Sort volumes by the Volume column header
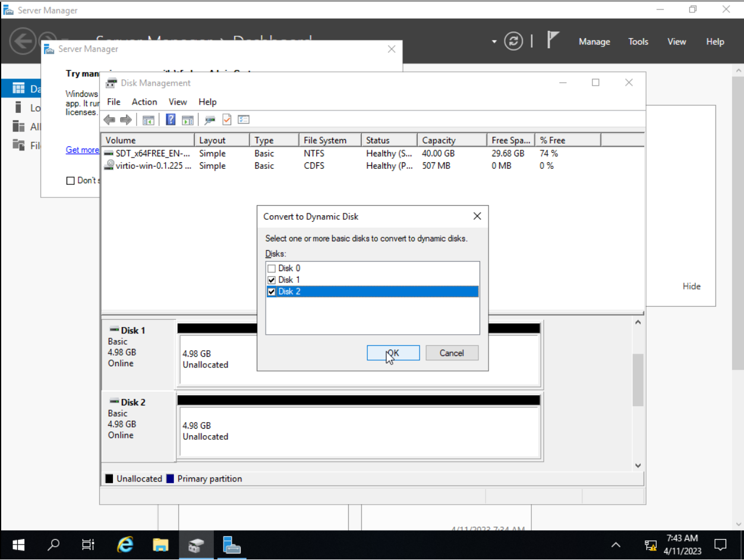This screenshot has height=560, width=744. click(x=149, y=140)
